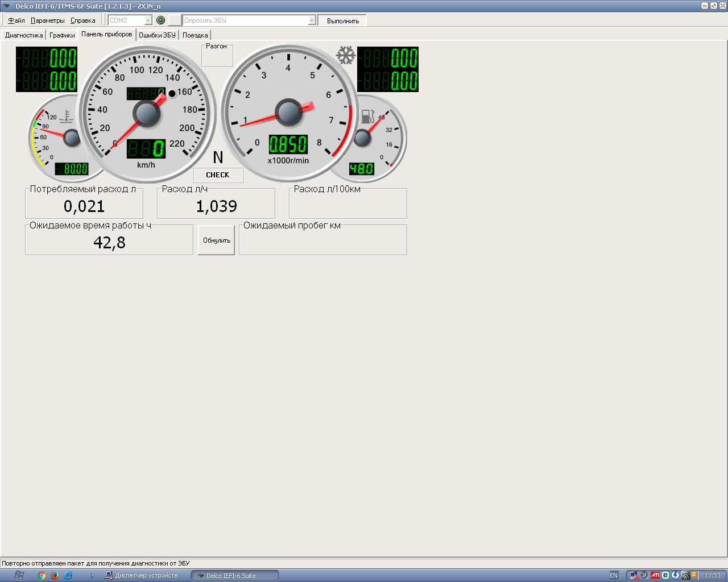This screenshot has width=728, height=582.
Task: Expand the COM2 port dropdown
Action: coord(148,20)
